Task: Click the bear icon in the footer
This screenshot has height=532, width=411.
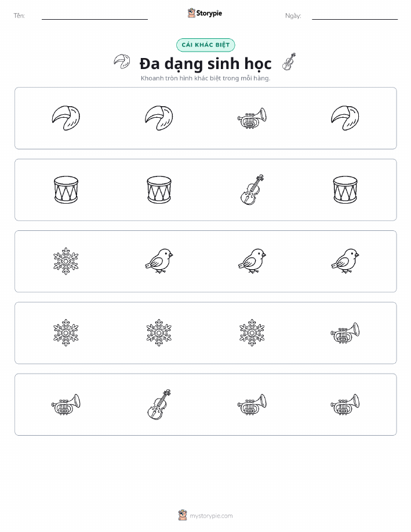Action: [183, 515]
